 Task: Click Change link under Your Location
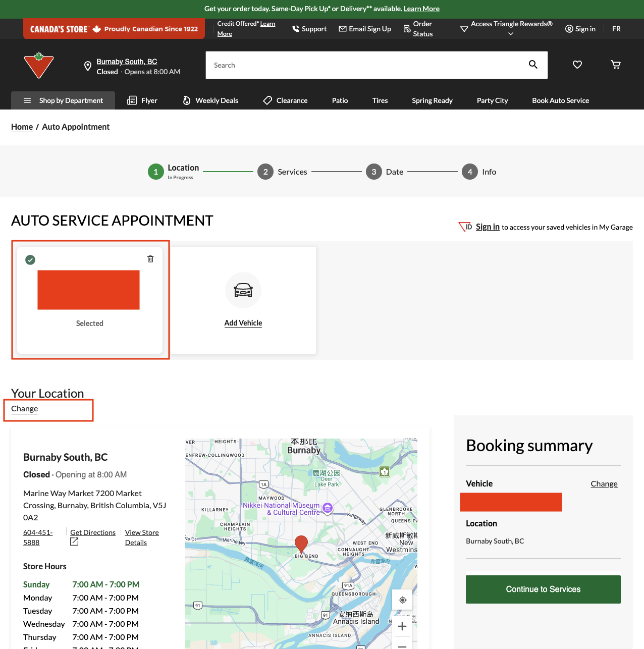(x=25, y=409)
